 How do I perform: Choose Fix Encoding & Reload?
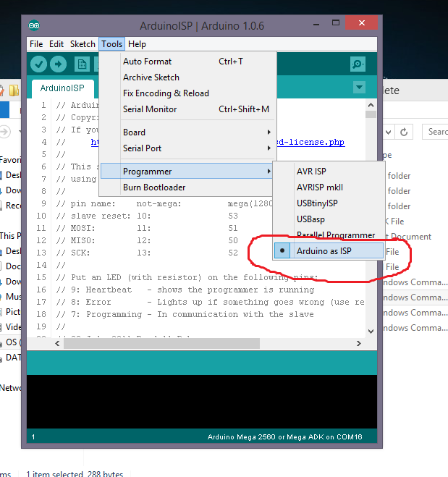coord(188,93)
